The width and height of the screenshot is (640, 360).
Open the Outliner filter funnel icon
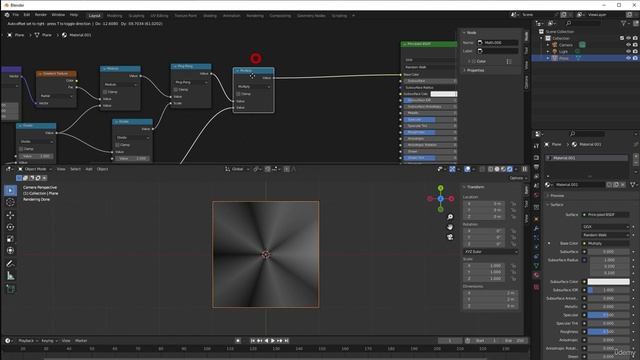623,24
